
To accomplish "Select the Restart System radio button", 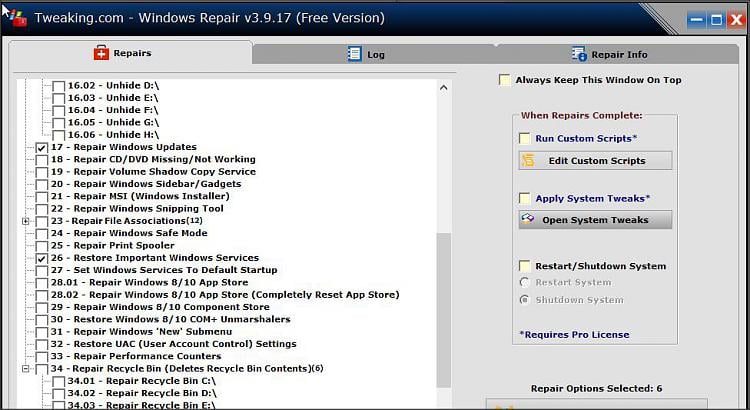I will click(525, 282).
